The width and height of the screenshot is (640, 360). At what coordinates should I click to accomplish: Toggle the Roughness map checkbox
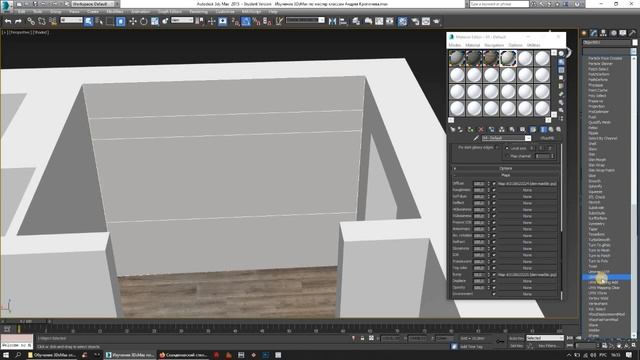(494, 190)
